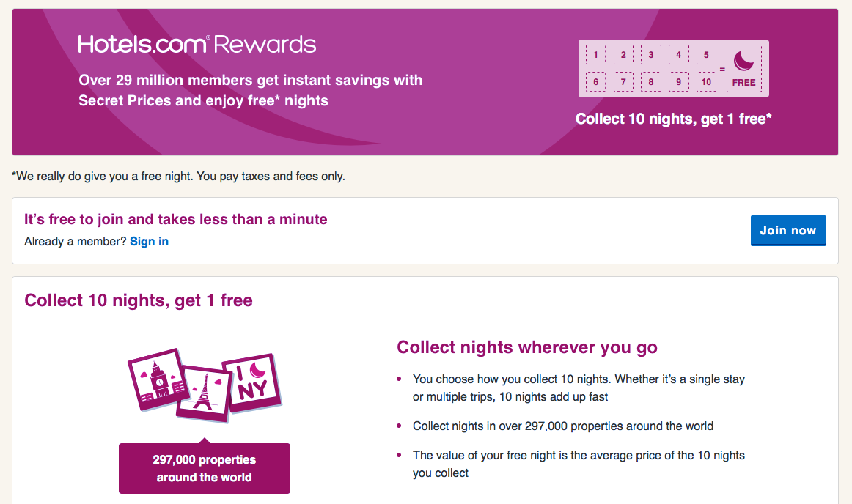Viewport: 852px width, 504px height.
Task: Click the Hotels.com Rewards logo
Action: click(197, 43)
